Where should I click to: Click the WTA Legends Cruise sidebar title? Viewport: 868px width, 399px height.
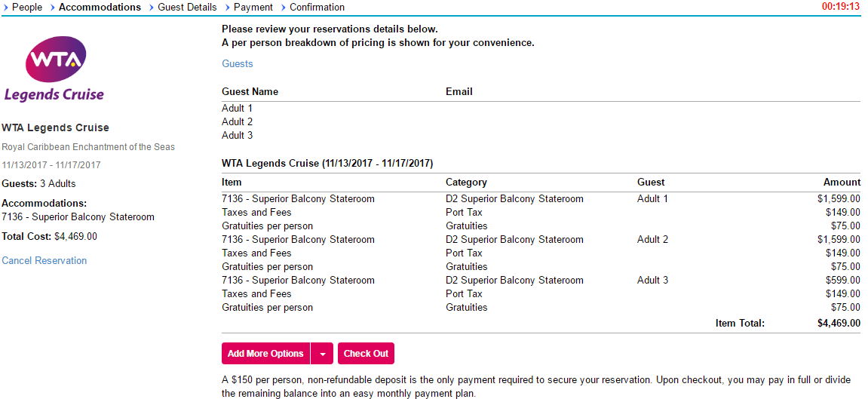point(56,128)
